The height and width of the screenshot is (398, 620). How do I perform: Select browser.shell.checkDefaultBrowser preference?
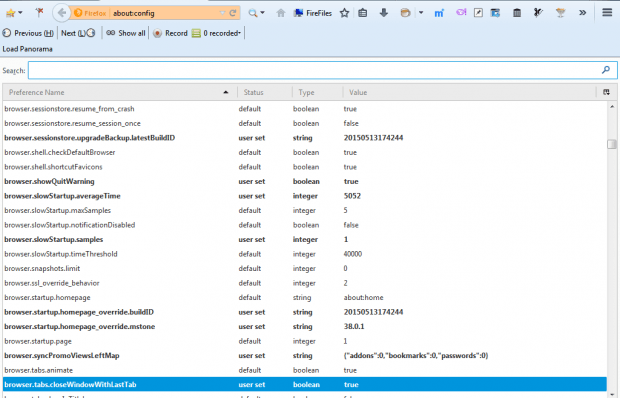pyautogui.click(x=305, y=153)
